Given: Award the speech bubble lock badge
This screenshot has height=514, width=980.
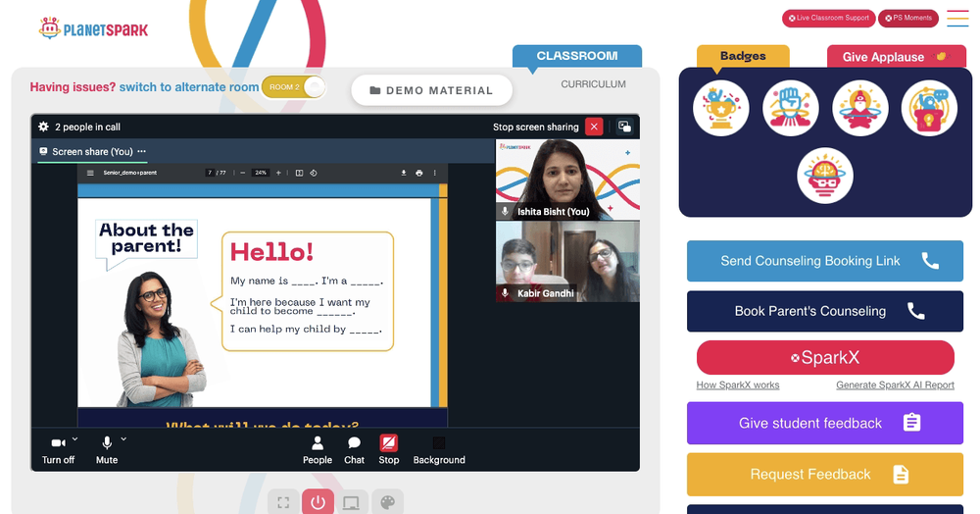Looking at the screenshot, I should click(929, 108).
